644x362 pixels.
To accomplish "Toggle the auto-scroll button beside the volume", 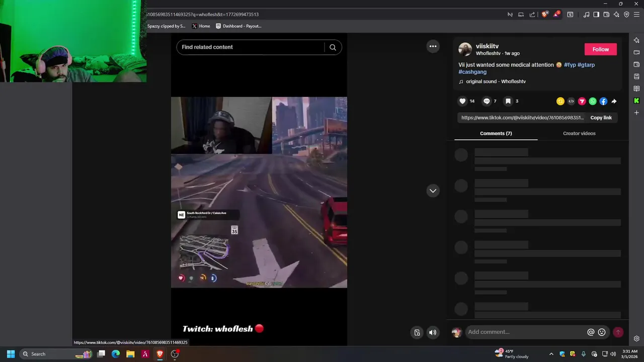I will point(417,332).
